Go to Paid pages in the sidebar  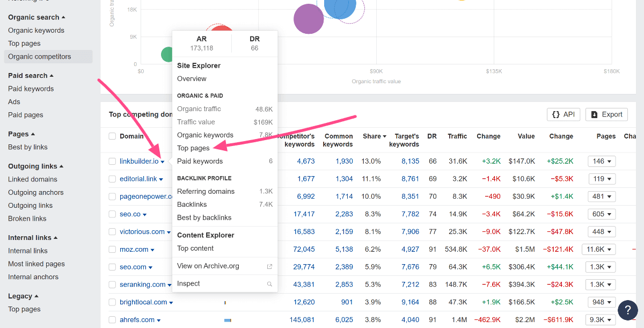click(x=26, y=115)
